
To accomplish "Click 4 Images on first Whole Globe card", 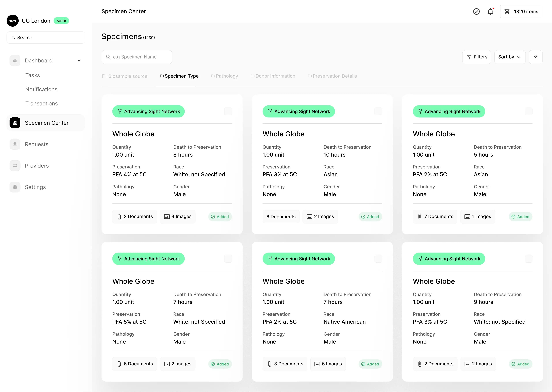I will pyautogui.click(x=178, y=216).
